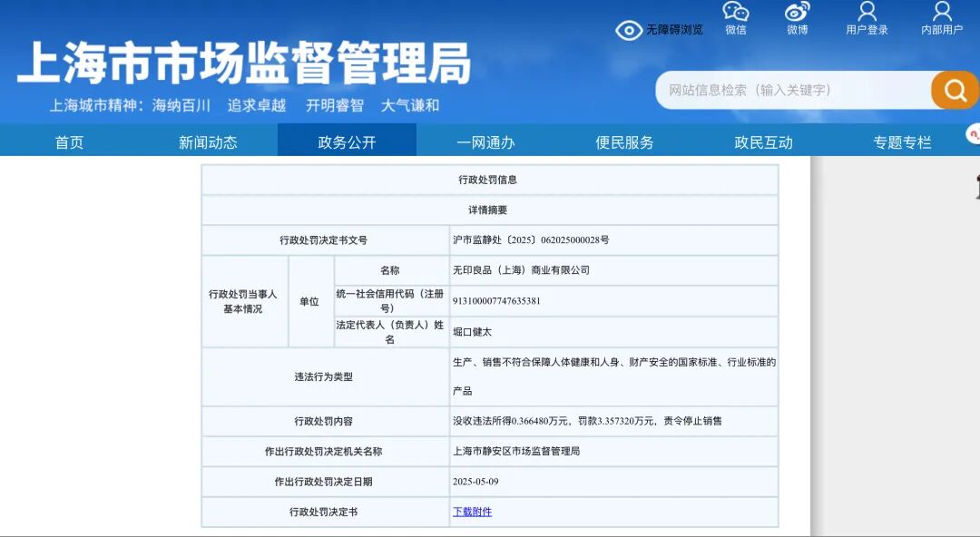The image size is (980, 537).
Task: Open the 政民互动 section
Action: [x=764, y=141]
